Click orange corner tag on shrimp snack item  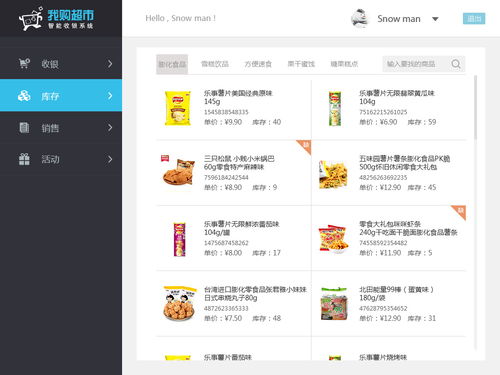[x=459, y=212]
